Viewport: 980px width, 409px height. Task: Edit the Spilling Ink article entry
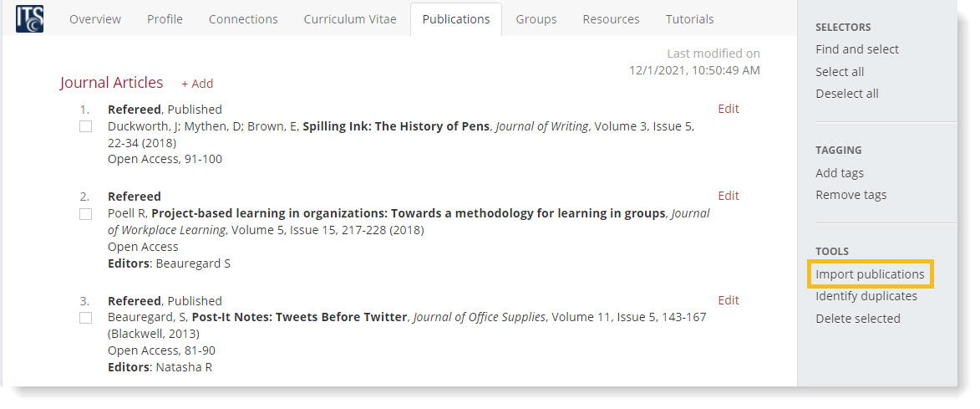pyautogui.click(x=729, y=109)
